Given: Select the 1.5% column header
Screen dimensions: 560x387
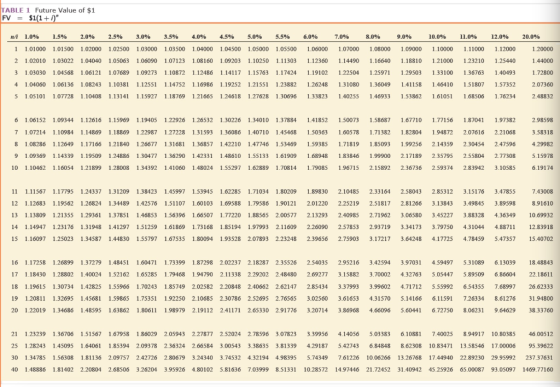Looking at the screenshot, I should 60,37.
